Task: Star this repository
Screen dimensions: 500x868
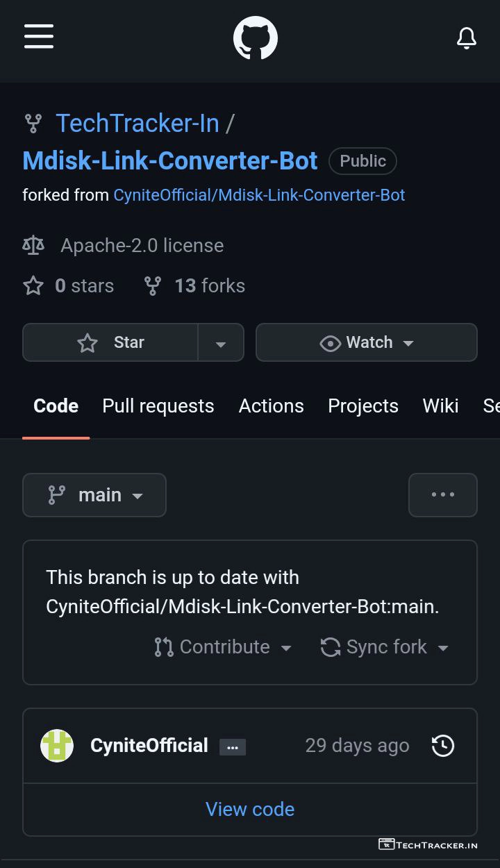Action: point(110,342)
